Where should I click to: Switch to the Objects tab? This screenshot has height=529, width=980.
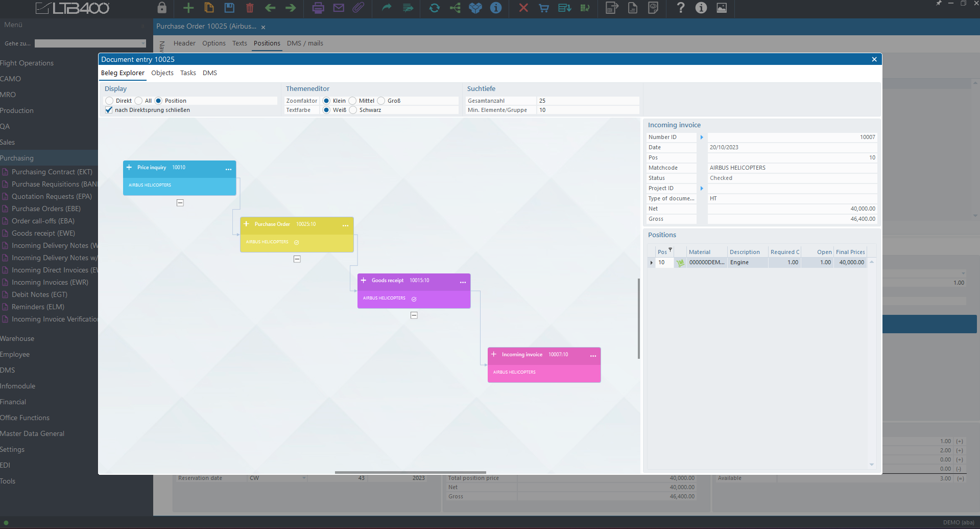(x=162, y=73)
